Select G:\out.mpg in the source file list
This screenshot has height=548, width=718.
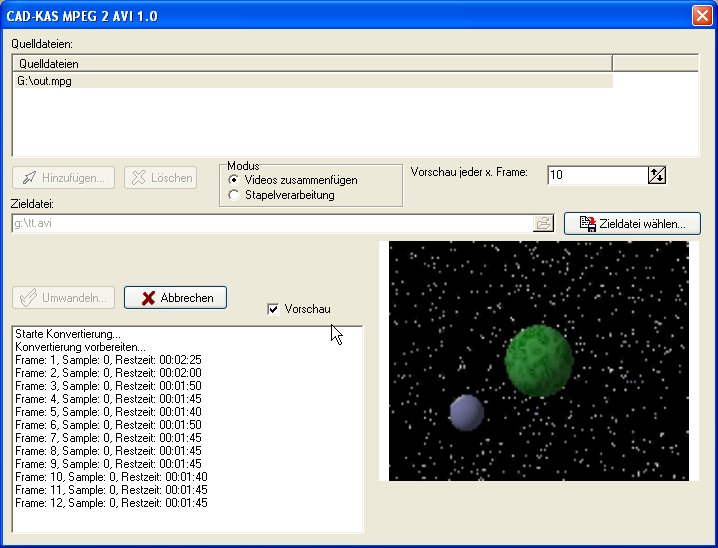(45, 81)
